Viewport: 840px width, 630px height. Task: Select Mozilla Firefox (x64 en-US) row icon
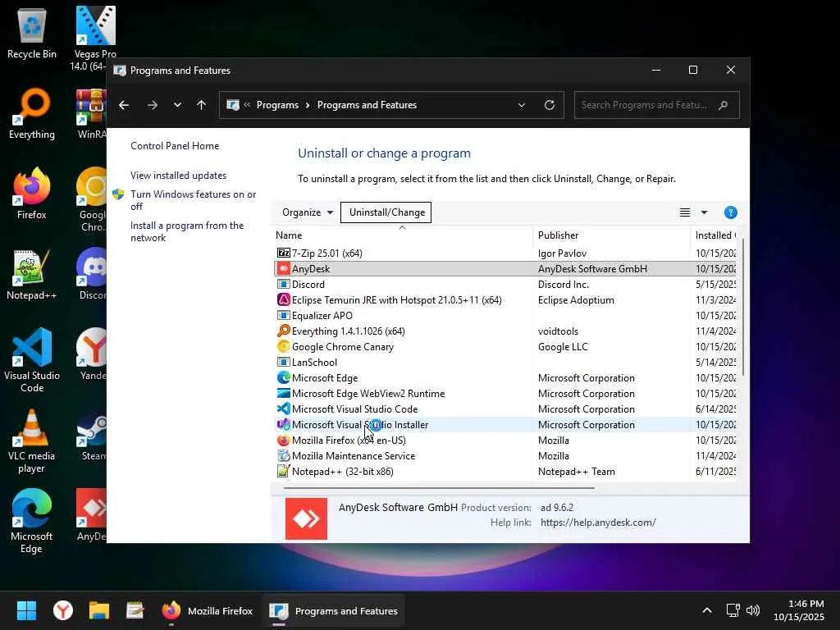point(283,440)
